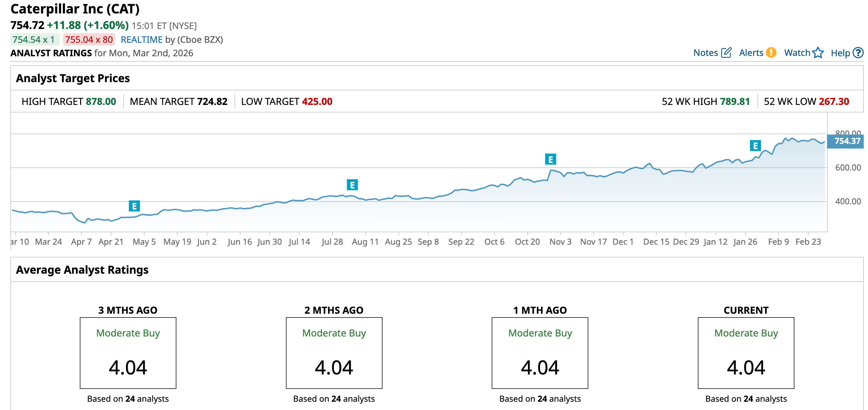Click the earnings E marker near May 5
The height and width of the screenshot is (410, 868).
[134, 206]
